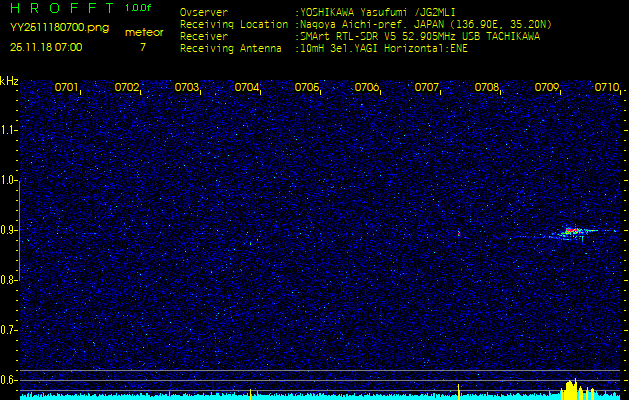The height and width of the screenshot is (400, 629).
Task: Click the 1.0 frequency axis label
Action: (x=9, y=180)
